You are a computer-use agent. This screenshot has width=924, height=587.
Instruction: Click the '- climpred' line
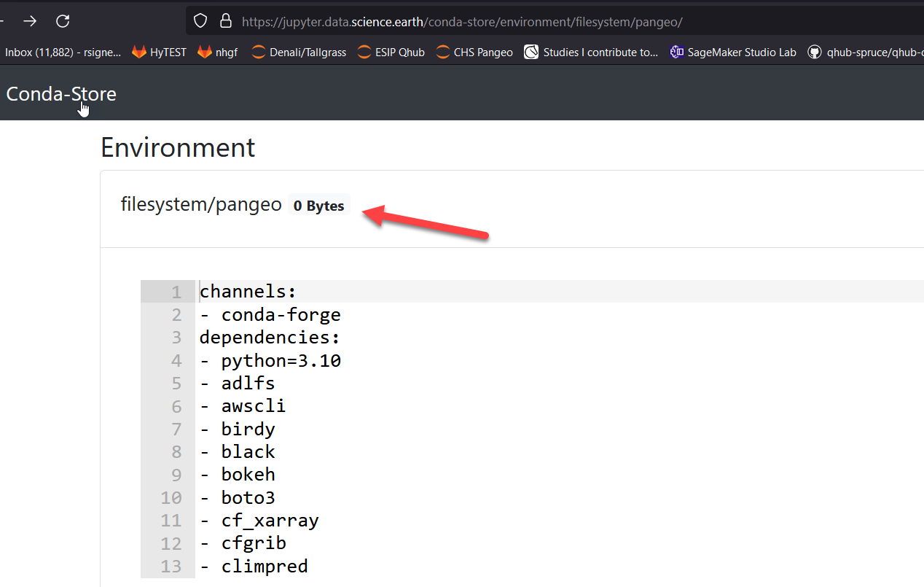(254, 566)
